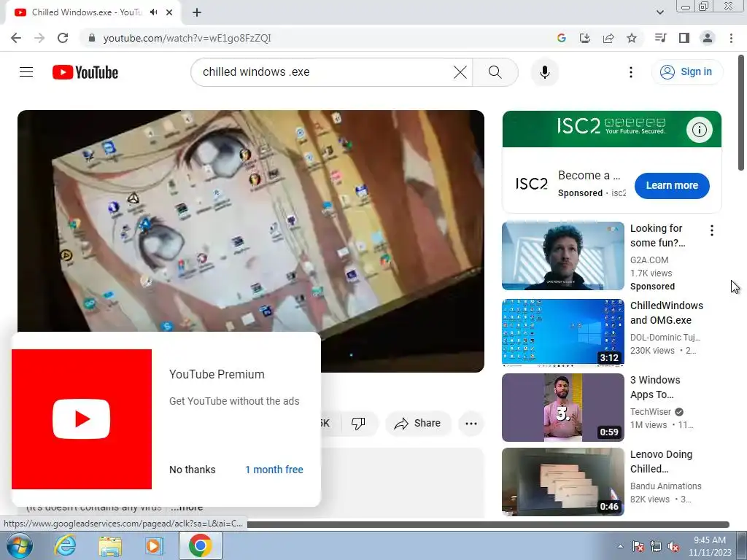Open the Lenovo Doing Chilled... thumbnail
The width and height of the screenshot is (747, 560).
(x=562, y=482)
